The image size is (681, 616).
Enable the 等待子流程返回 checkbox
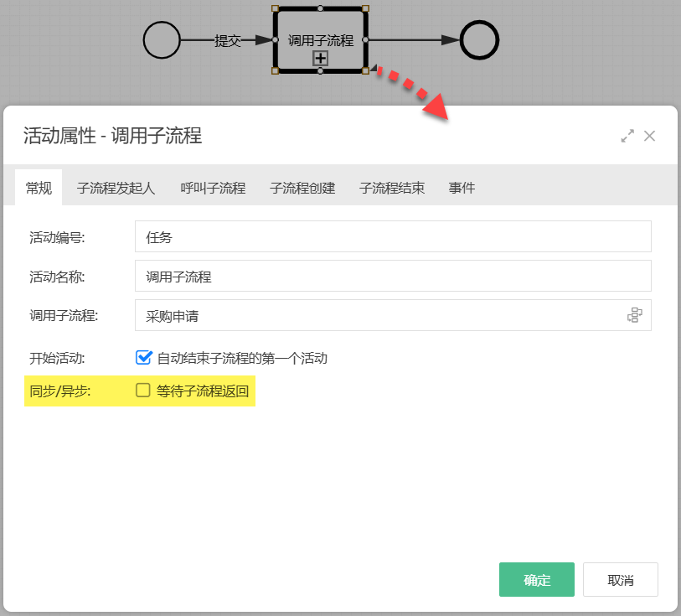[144, 389]
